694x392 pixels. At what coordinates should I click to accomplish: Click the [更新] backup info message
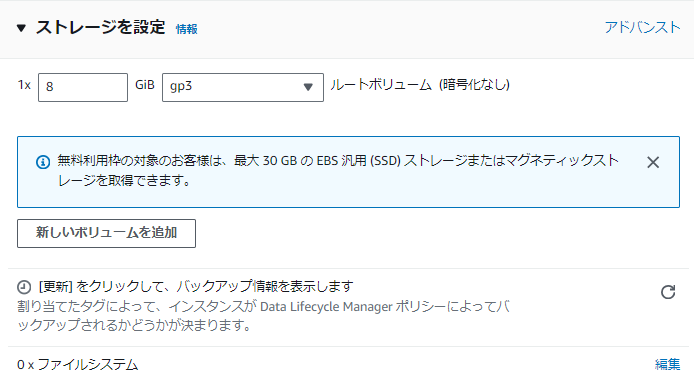click(x=196, y=287)
